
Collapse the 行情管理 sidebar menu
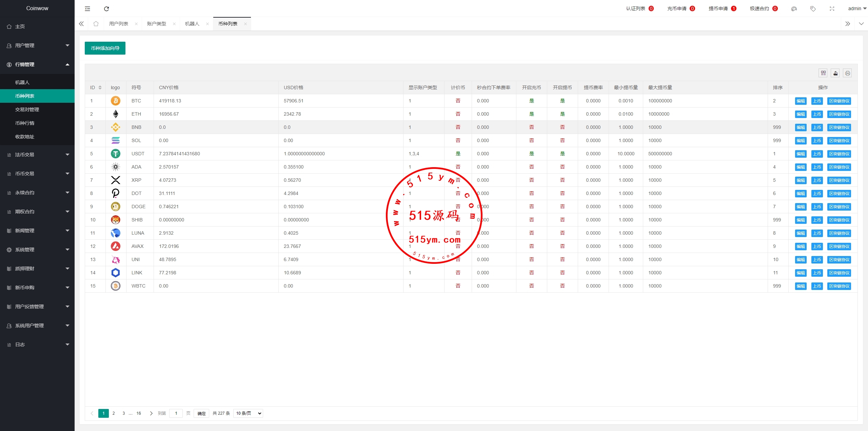(x=37, y=64)
